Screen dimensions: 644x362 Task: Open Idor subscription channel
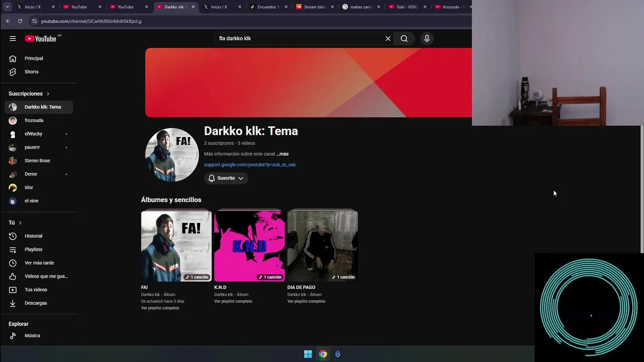click(39, 188)
